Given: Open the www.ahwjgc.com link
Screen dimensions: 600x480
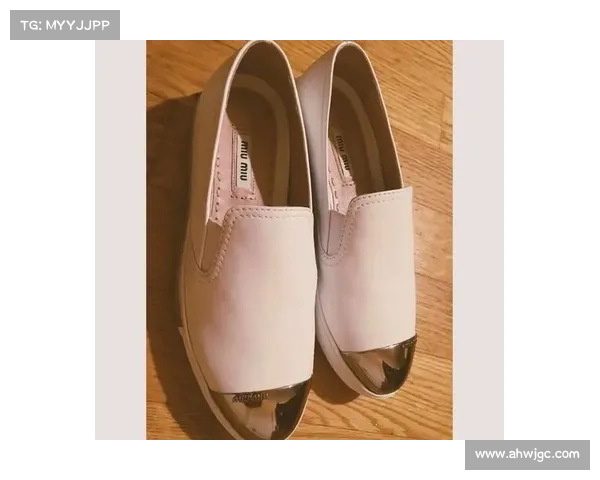Looking at the screenshot, I should [527, 454].
